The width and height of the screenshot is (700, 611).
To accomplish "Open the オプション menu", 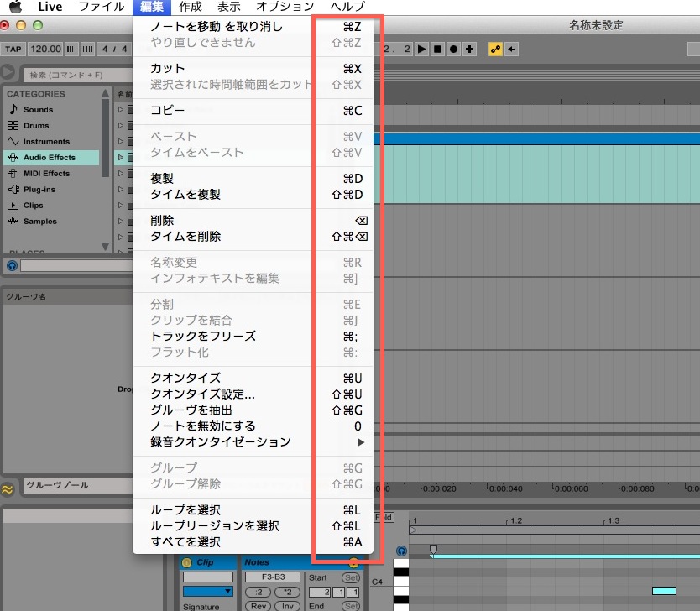I will [285, 7].
